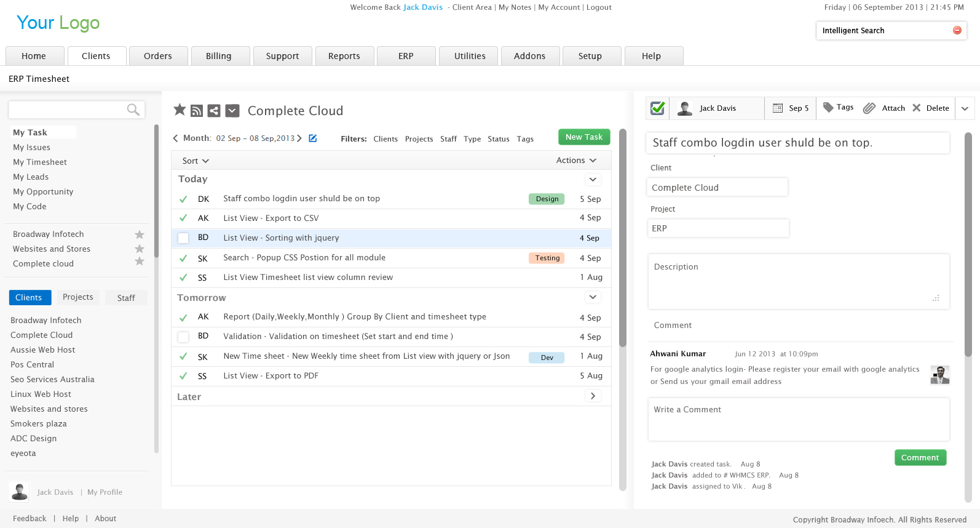The width and height of the screenshot is (980, 528).
Task: Click the star favorite icon beside Complete Cloud title
Action: [x=180, y=110]
